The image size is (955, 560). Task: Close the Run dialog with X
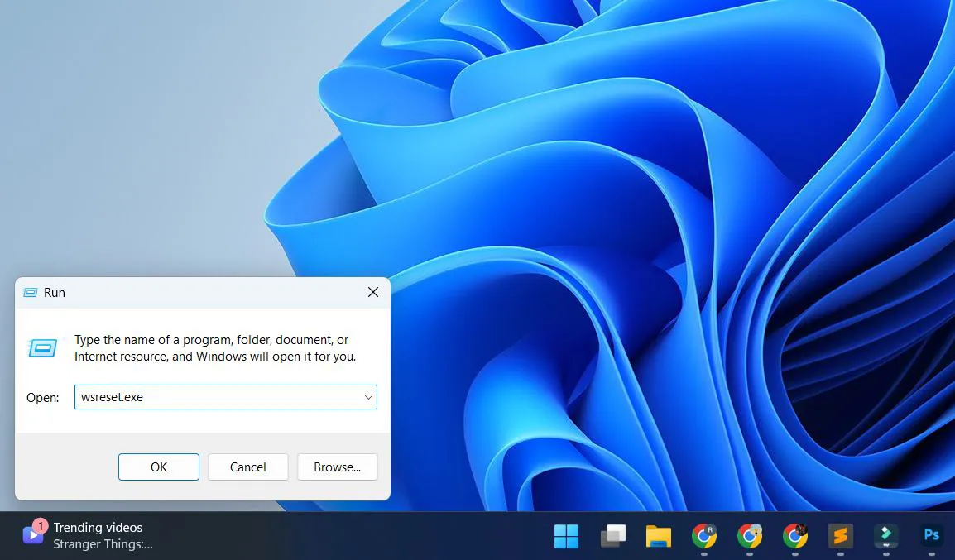372,292
